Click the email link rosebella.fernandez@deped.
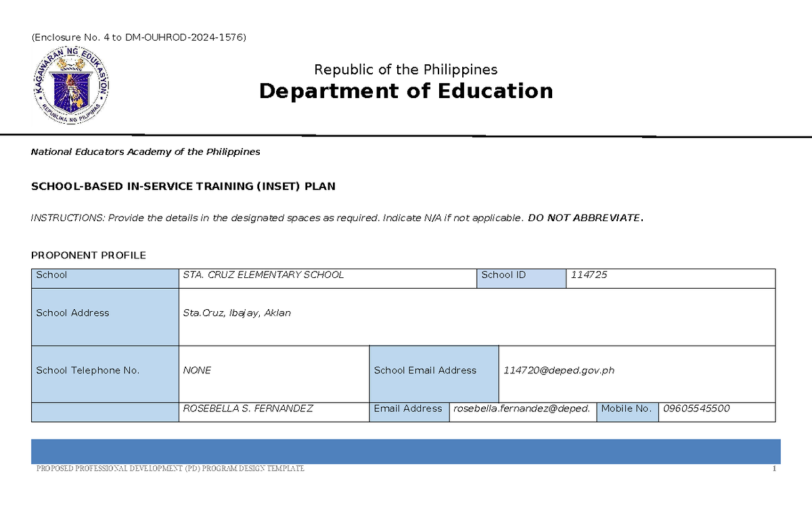 point(521,409)
